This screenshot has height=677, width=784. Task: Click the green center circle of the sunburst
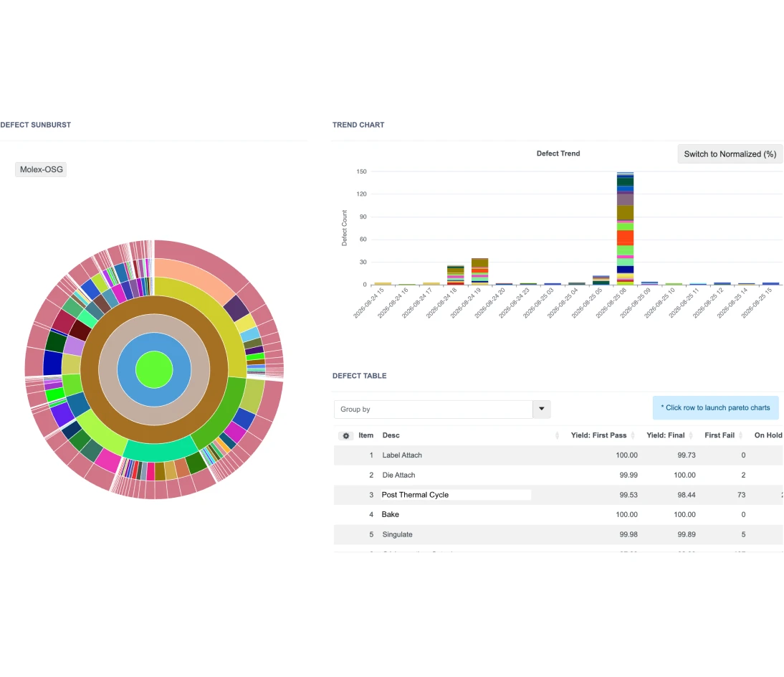pyautogui.click(x=154, y=370)
